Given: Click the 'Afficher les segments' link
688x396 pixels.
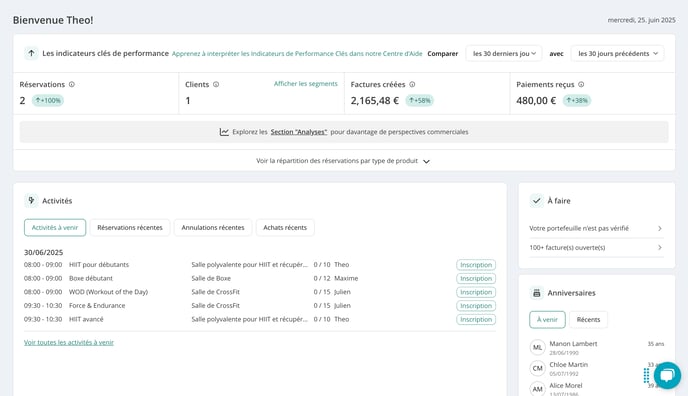Looking at the screenshot, I should (x=306, y=84).
